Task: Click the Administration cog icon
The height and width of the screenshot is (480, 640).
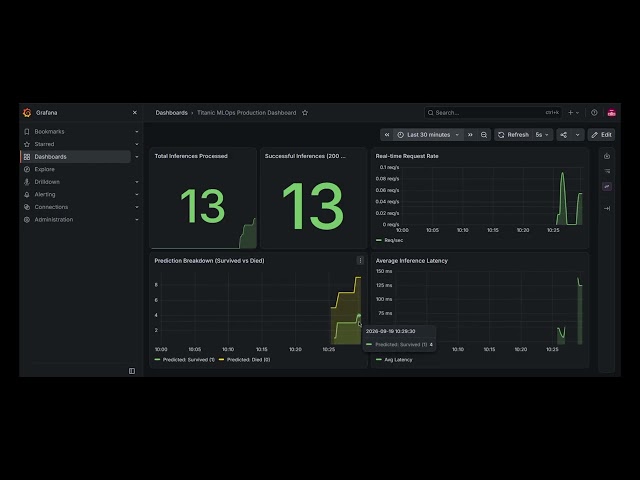Action: point(27,220)
